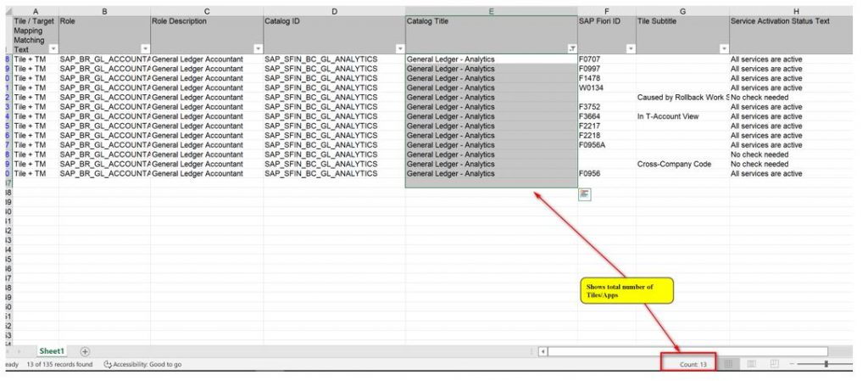The width and height of the screenshot is (868, 381).
Task: Click the horizontal scrollbar track
Action: (688, 351)
